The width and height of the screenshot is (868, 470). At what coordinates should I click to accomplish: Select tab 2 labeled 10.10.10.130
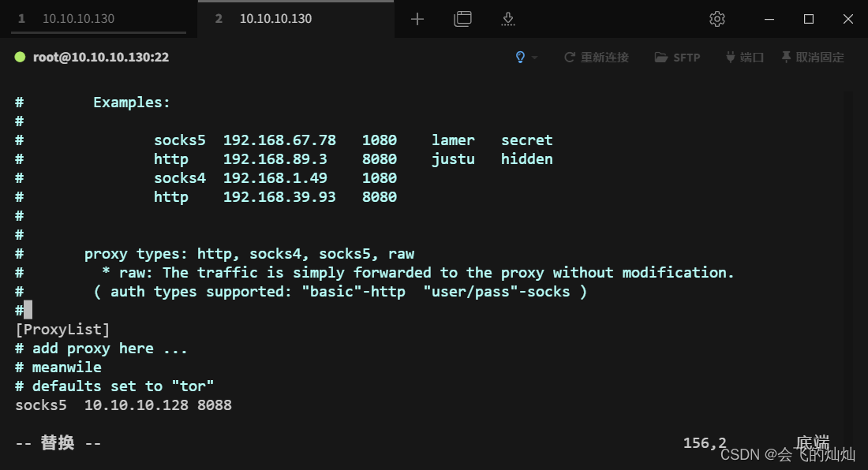pyautogui.click(x=276, y=18)
